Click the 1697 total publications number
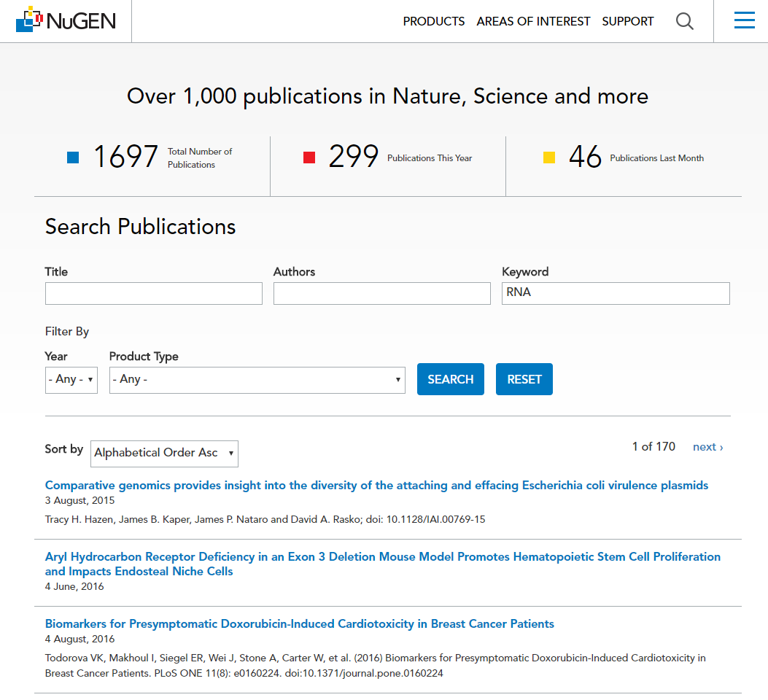The image size is (768, 700). (x=126, y=157)
